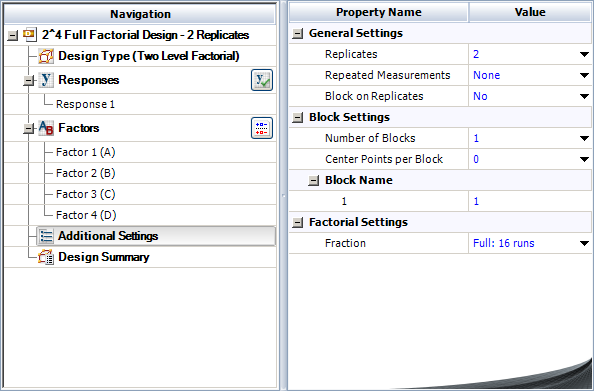Click the Property Name column header
The height and width of the screenshot is (391, 594).
pyautogui.click(x=378, y=12)
